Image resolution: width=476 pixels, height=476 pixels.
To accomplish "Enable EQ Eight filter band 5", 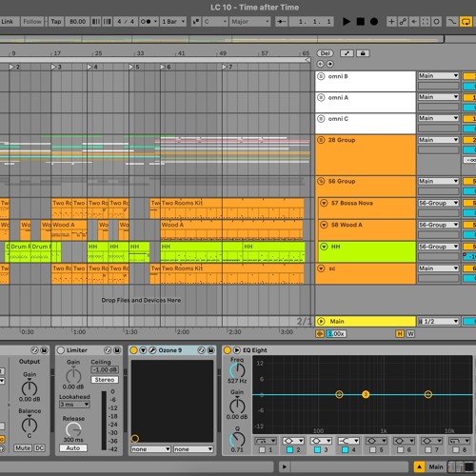I will pyautogui.click(x=372, y=449).
